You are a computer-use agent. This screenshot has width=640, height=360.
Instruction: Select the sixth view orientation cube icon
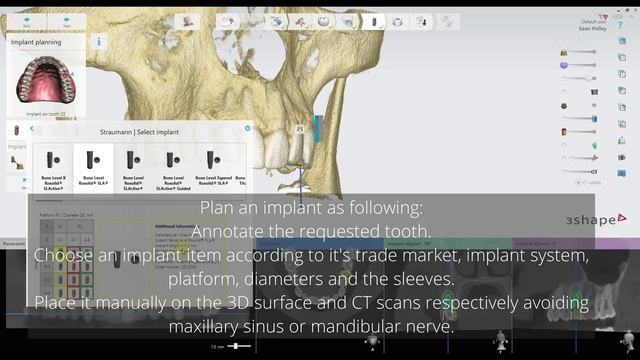click(x=622, y=123)
